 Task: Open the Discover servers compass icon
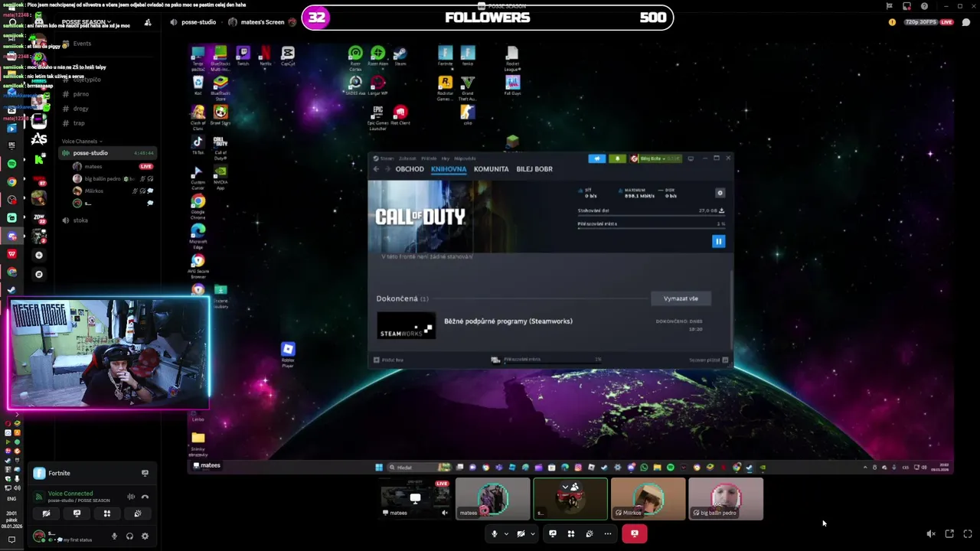39,274
